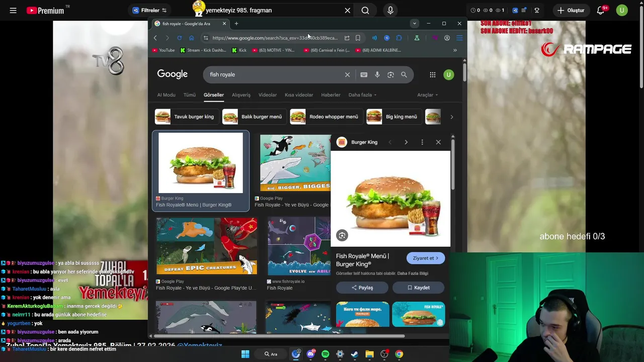Image resolution: width=644 pixels, height=362 pixels.
Task: Open the Haberler tab
Action: [331, 95]
